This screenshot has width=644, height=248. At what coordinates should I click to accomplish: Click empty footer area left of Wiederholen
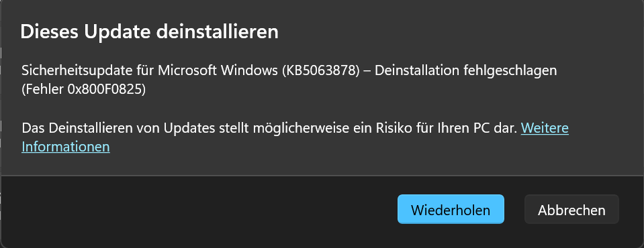(x=197, y=209)
